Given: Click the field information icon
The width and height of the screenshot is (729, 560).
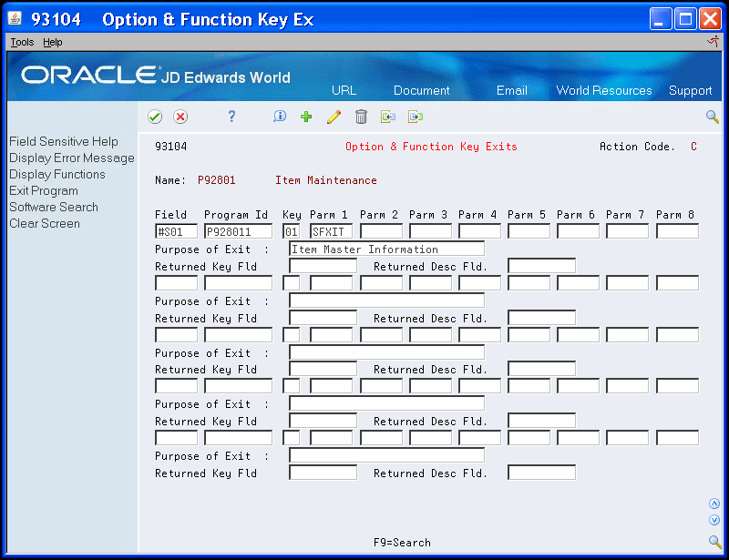Looking at the screenshot, I should [278, 117].
